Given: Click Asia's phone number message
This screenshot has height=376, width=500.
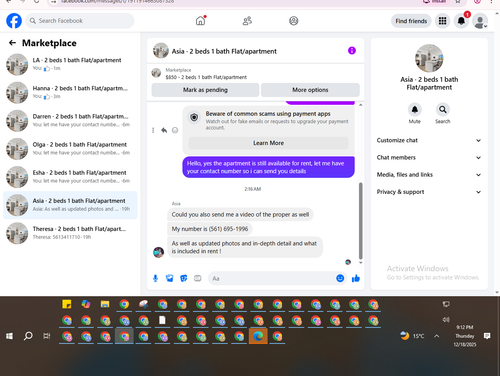Looking at the screenshot, I should (210, 229).
